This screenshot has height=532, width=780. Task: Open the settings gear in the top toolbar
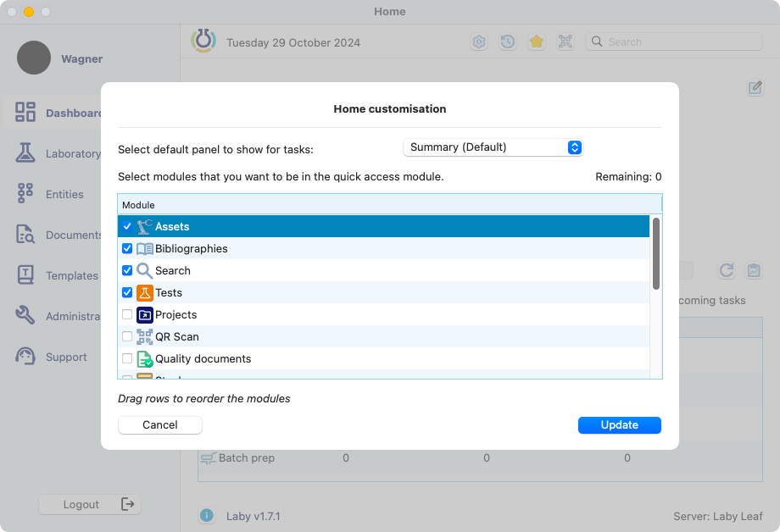479,42
